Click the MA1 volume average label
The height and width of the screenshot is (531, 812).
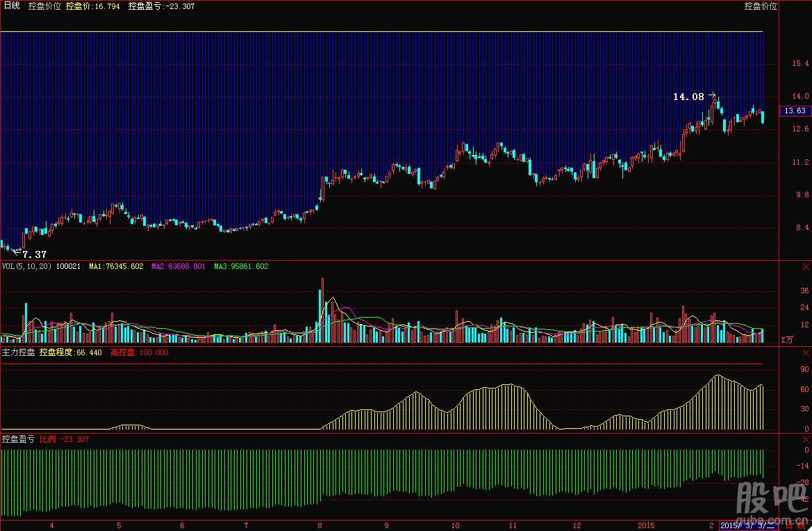(x=116, y=266)
